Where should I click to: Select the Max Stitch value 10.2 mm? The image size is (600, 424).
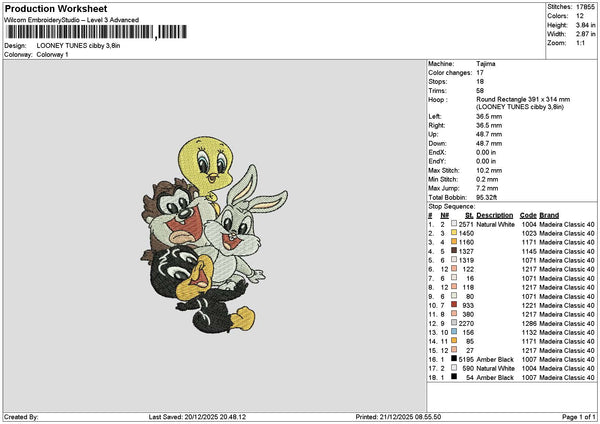489,170
